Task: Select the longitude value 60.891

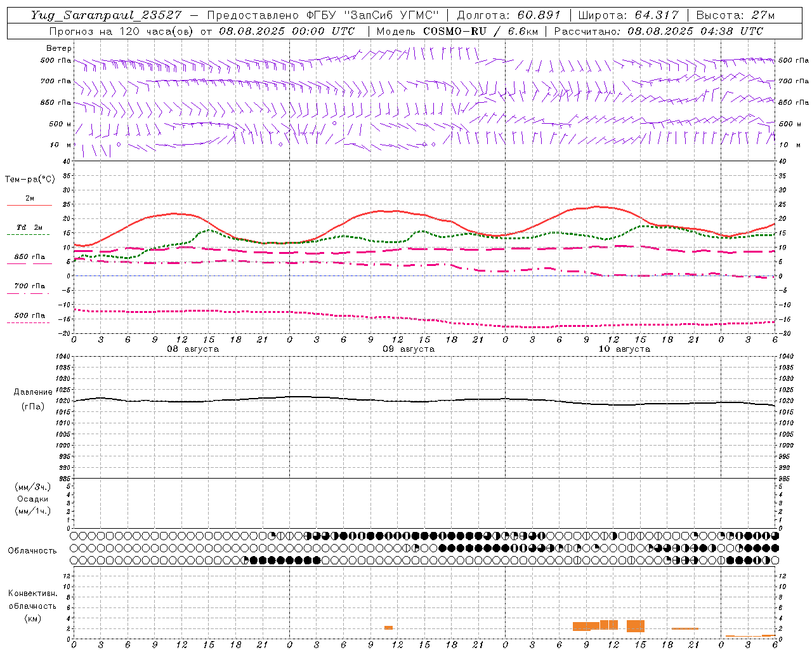Action: pos(539,15)
